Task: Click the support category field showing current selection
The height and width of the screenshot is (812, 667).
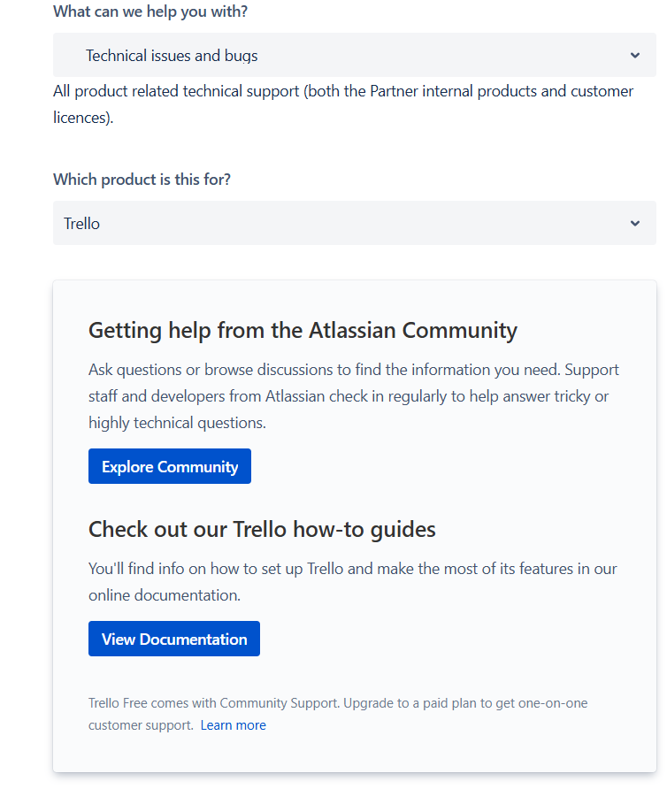Action: (x=354, y=55)
